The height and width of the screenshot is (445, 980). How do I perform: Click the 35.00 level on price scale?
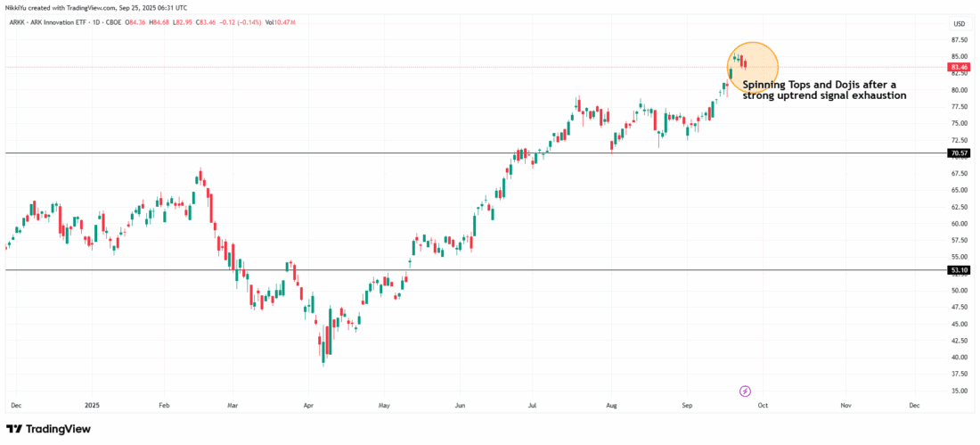960,391
